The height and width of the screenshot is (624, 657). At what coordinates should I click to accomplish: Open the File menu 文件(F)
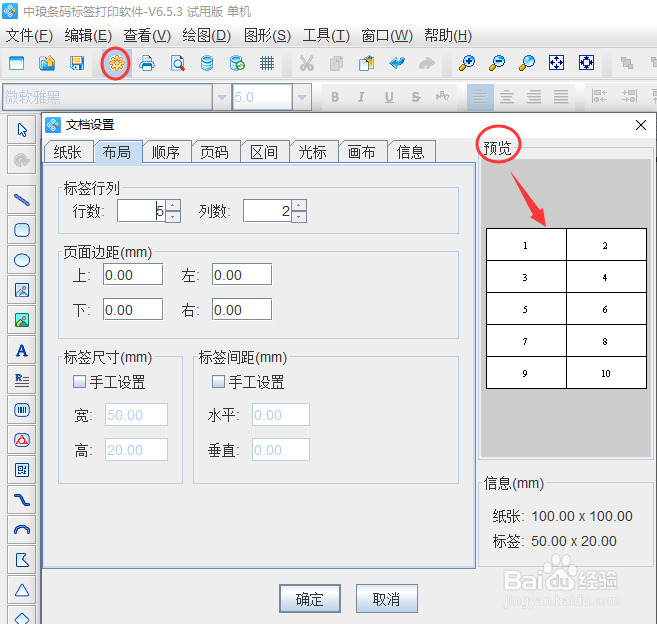29,36
